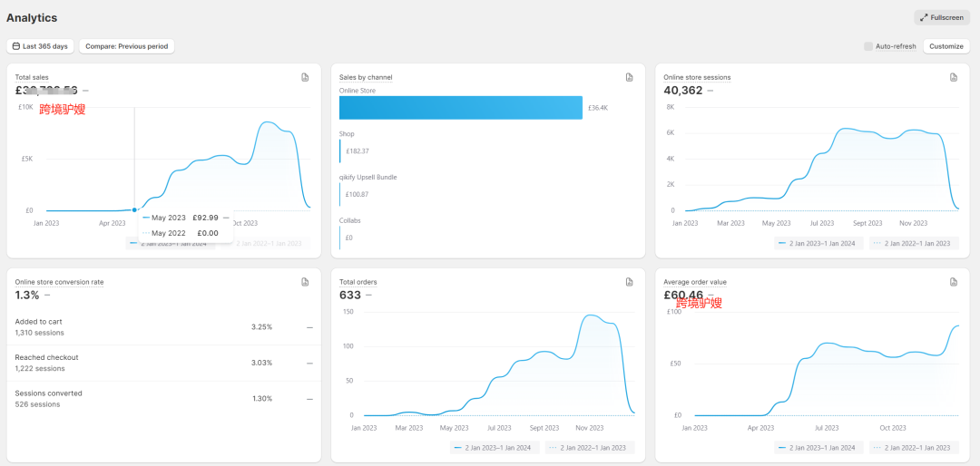The image size is (980, 466).
Task: Open the Average order value report icon
Action: coord(954,282)
